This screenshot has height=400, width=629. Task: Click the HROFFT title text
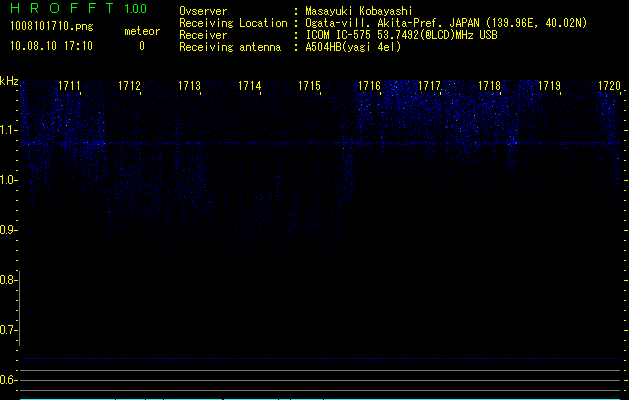[63, 8]
